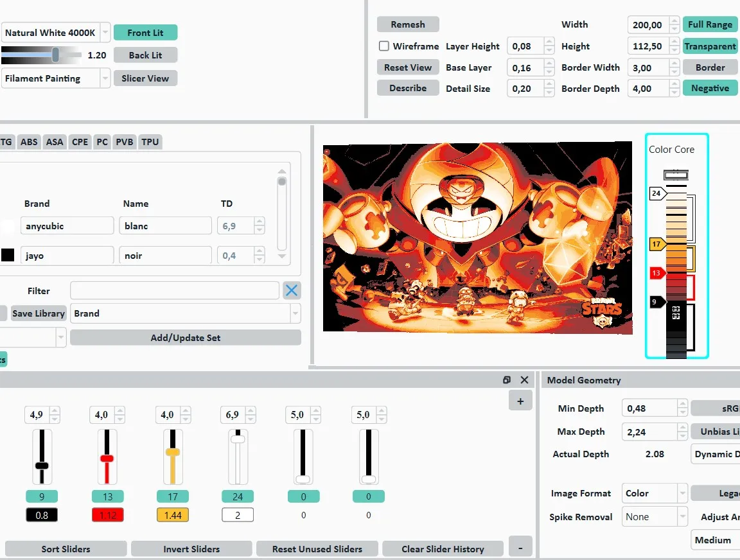Switch to the CPE material tab
The height and width of the screenshot is (560, 740).
[x=80, y=142]
